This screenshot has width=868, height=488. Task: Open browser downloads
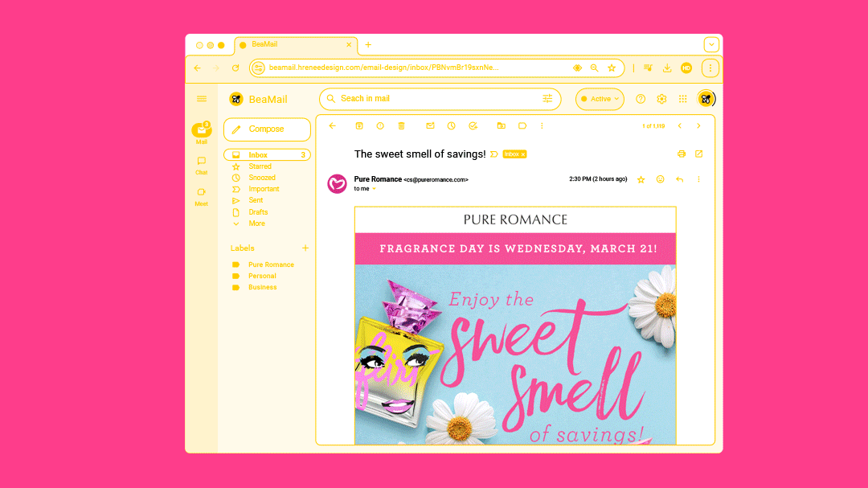click(667, 68)
